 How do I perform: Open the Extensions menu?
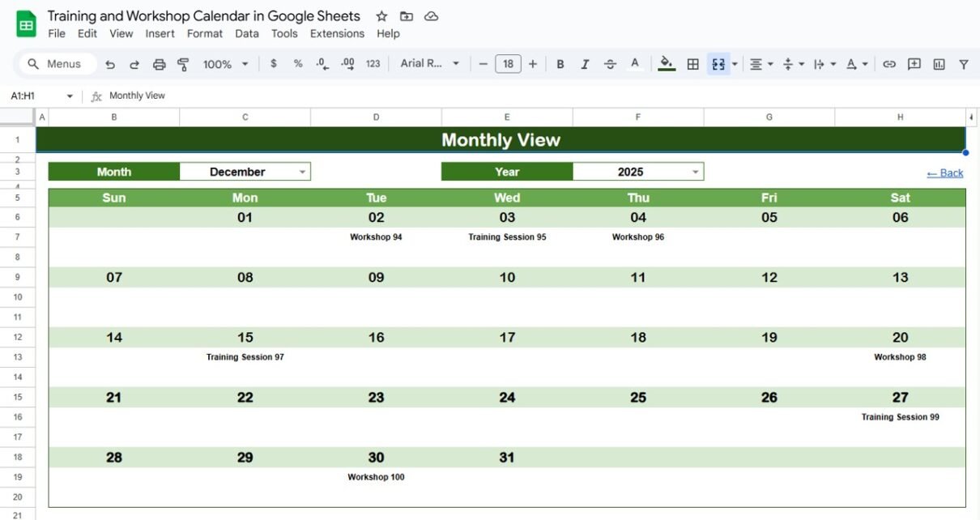pyautogui.click(x=337, y=33)
